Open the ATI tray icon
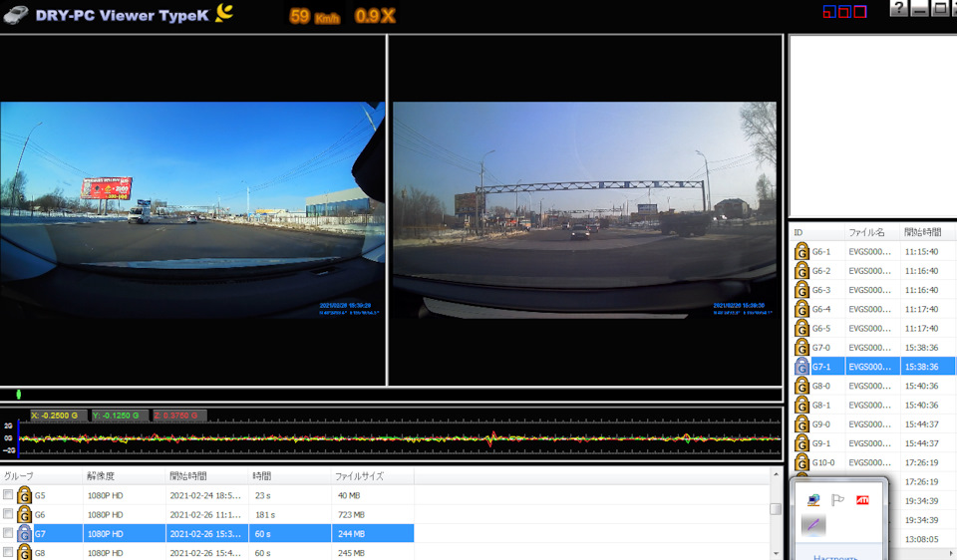 862,500
